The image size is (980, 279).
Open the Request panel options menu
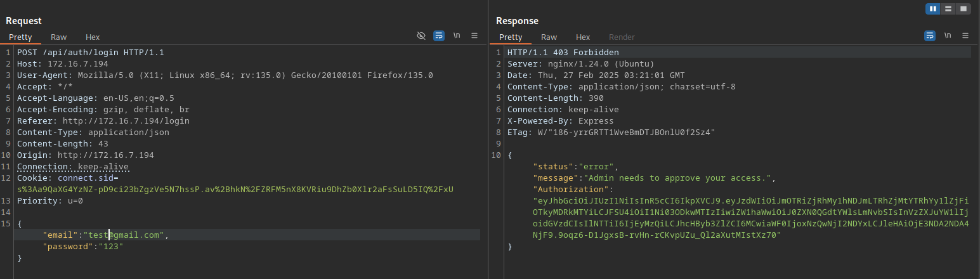coord(474,36)
